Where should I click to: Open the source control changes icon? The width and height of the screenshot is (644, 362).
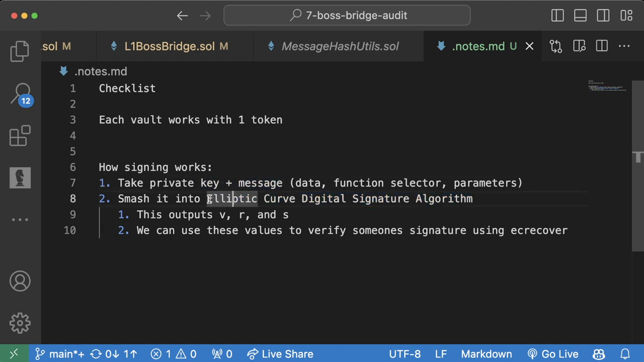point(555,46)
